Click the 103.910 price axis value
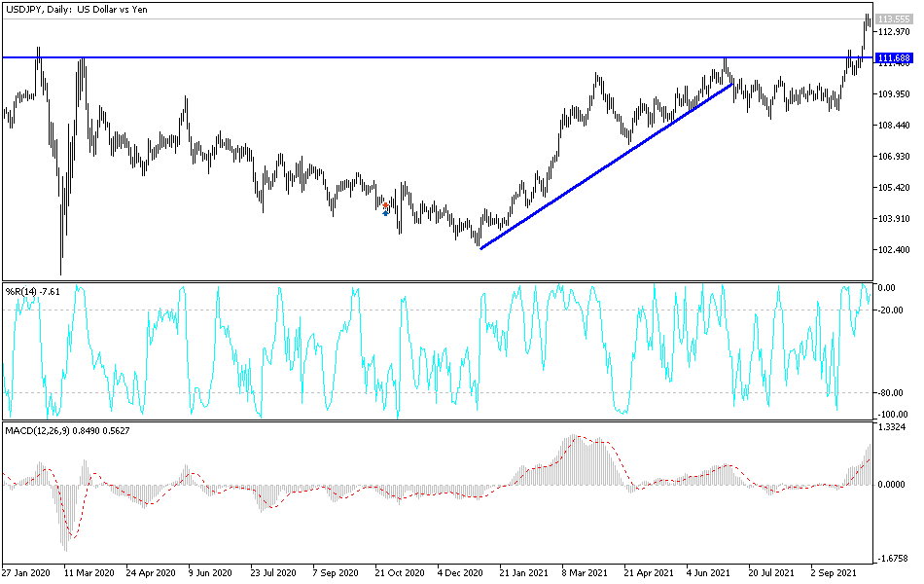This screenshot has width=924, height=584. tap(894, 219)
